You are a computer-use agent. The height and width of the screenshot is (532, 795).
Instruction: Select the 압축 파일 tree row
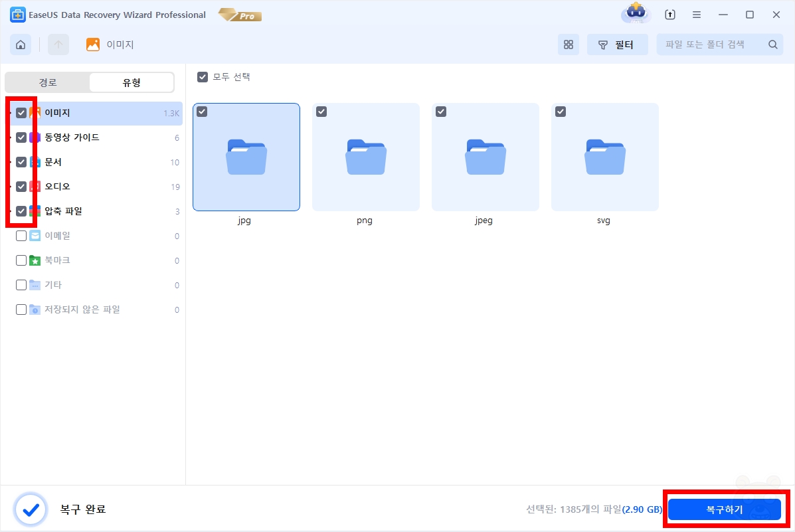coord(94,211)
